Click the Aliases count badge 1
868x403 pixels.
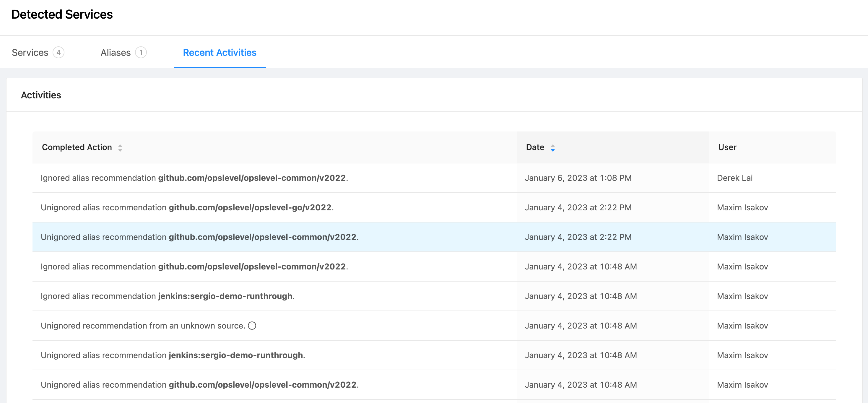141,53
